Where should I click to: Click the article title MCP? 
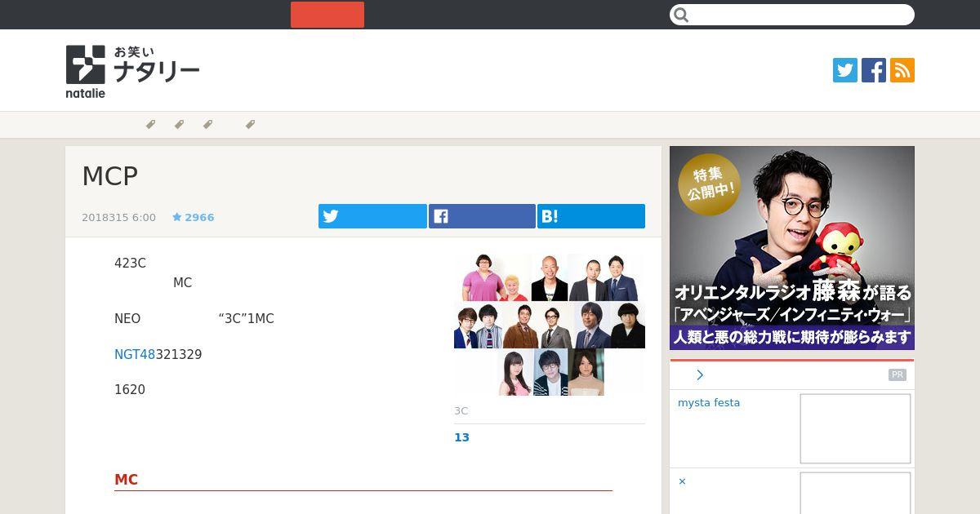pyautogui.click(x=110, y=175)
